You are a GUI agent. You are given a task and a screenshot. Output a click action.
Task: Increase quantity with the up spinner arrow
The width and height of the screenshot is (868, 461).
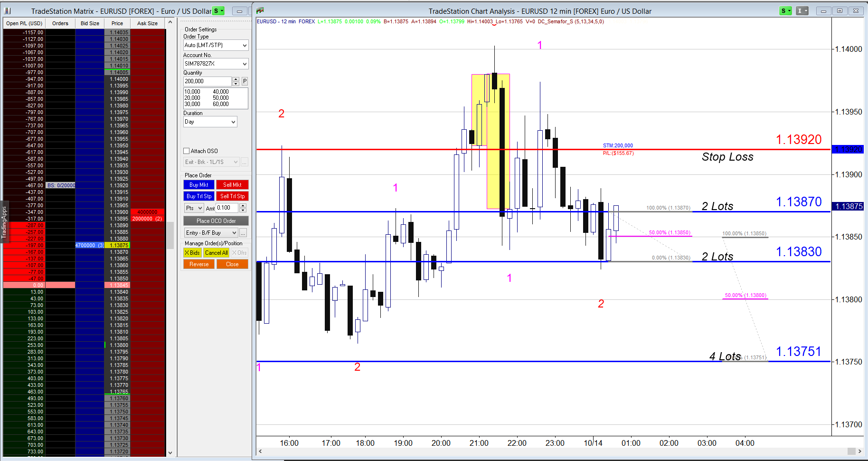(x=236, y=79)
